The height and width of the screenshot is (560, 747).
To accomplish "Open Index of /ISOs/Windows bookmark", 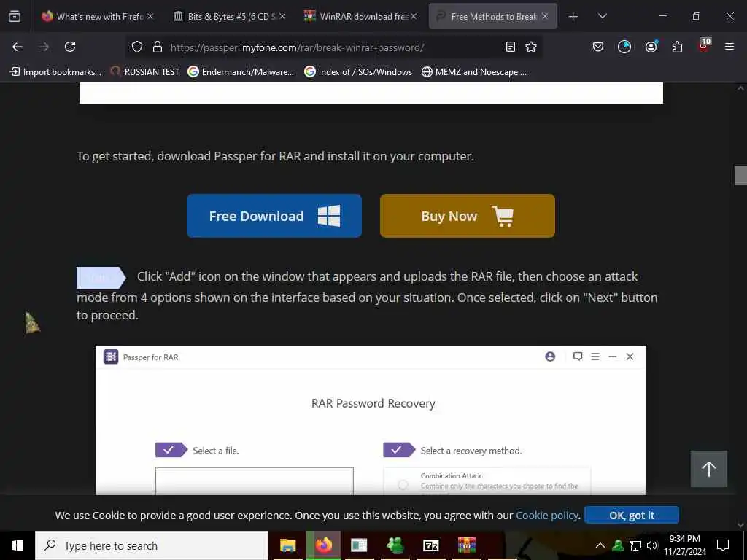I will pos(358,72).
